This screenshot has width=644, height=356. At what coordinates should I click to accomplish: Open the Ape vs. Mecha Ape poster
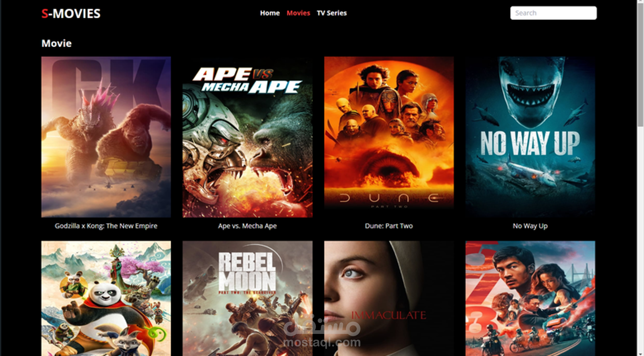point(248,137)
